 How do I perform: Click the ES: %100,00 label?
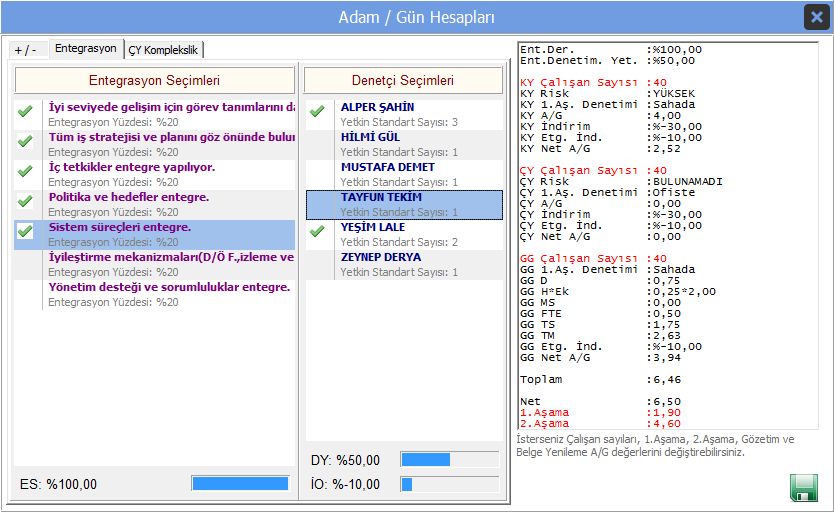coord(59,484)
